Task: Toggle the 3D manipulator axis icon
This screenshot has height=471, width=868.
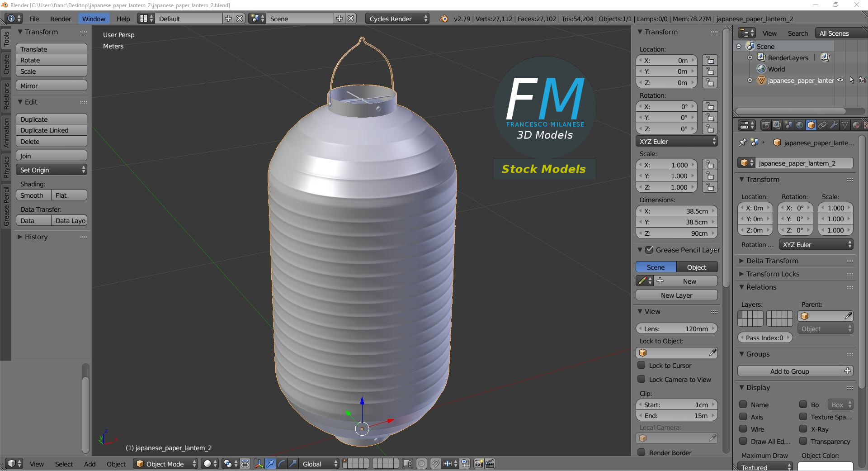Action: [x=259, y=464]
